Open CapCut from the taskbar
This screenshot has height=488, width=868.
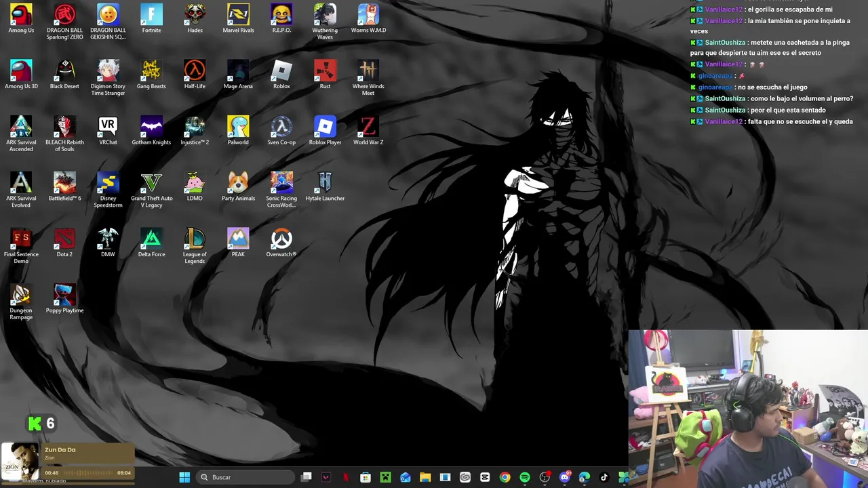(485, 477)
